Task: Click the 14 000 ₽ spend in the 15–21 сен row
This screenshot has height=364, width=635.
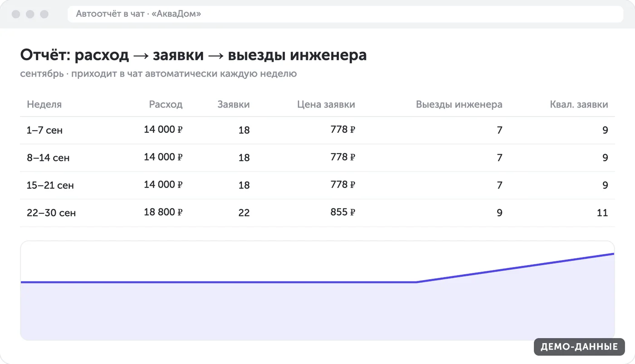Action: click(x=163, y=185)
